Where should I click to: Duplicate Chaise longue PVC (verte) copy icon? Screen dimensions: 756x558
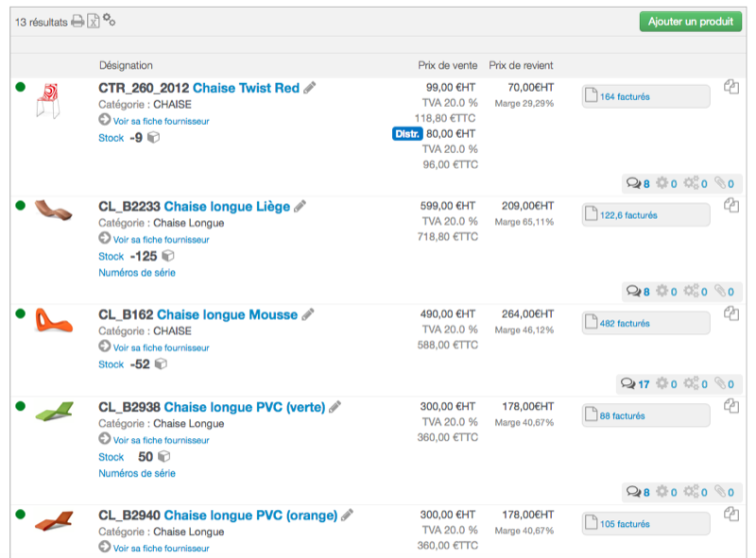(x=730, y=406)
